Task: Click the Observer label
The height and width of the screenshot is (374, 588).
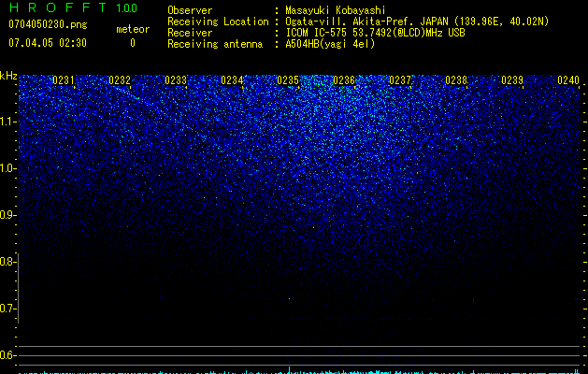Action: [190, 10]
